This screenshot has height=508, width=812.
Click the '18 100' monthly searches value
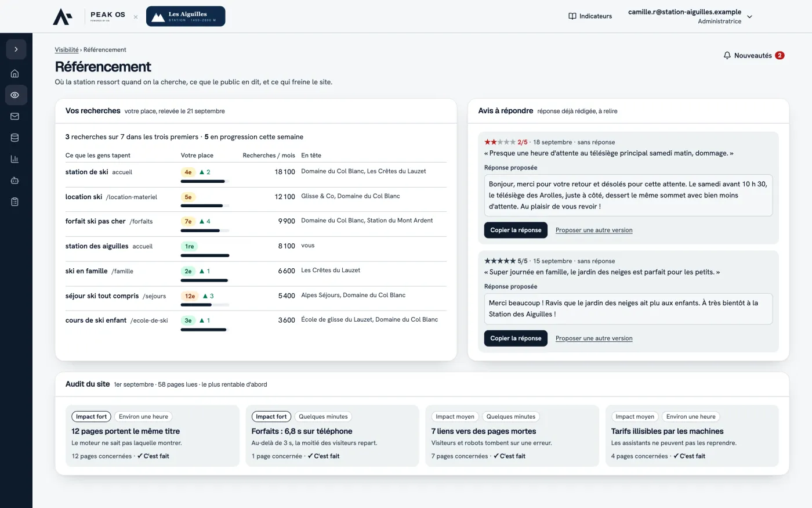285,172
